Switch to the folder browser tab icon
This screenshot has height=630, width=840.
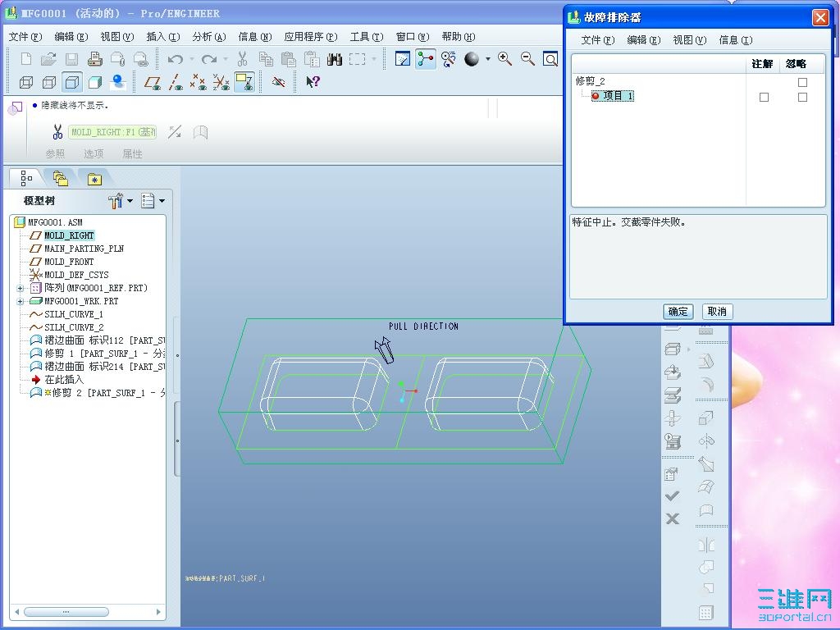pos(61,178)
